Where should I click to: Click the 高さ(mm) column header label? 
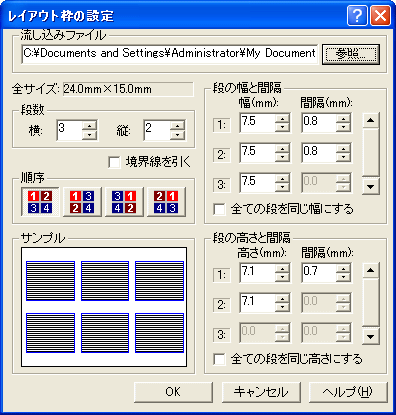tap(262, 253)
